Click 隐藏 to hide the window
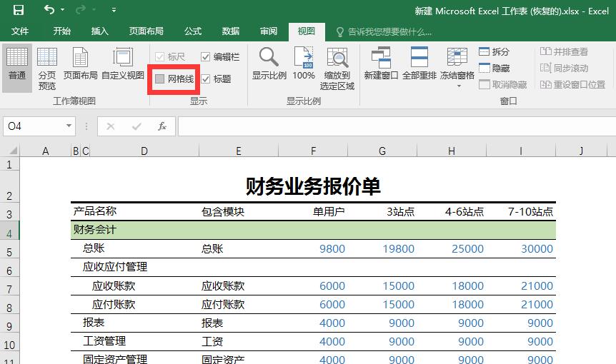 [495, 69]
